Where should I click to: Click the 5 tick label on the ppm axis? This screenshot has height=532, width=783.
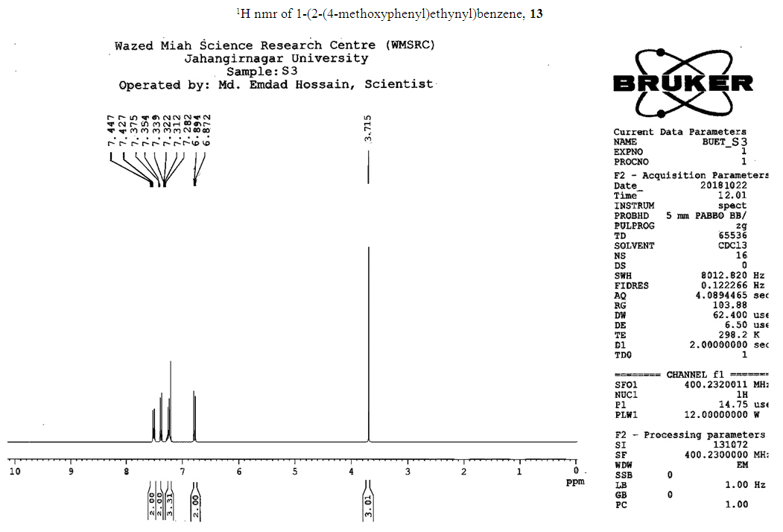point(295,471)
